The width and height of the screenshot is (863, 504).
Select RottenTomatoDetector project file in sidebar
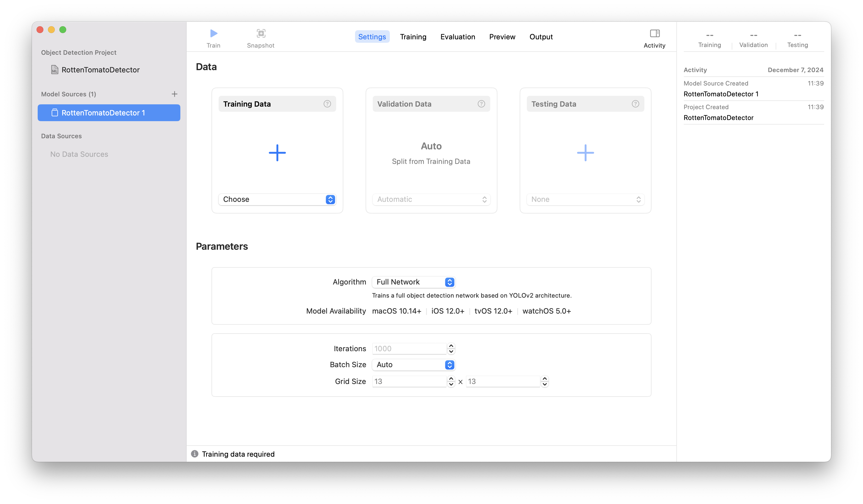100,70
